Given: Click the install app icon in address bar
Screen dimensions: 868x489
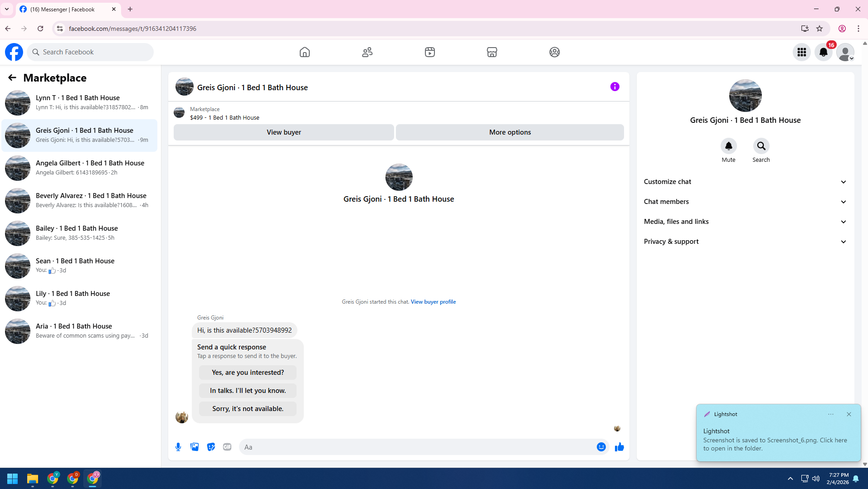Looking at the screenshot, I should pos(805,29).
